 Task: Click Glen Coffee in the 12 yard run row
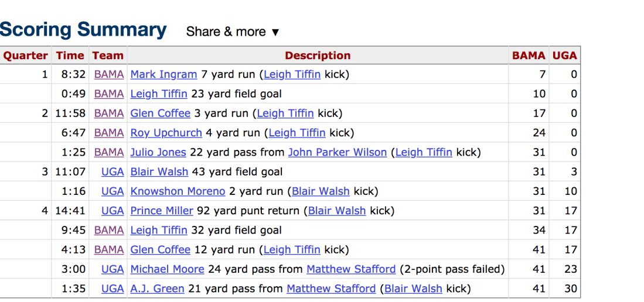coord(161,250)
